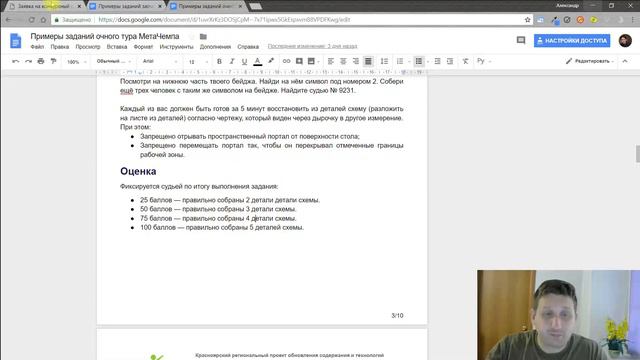Decrease paragraph indent
Image resolution: width=640 pixels, height=360 pixels.
coord(437,61)
